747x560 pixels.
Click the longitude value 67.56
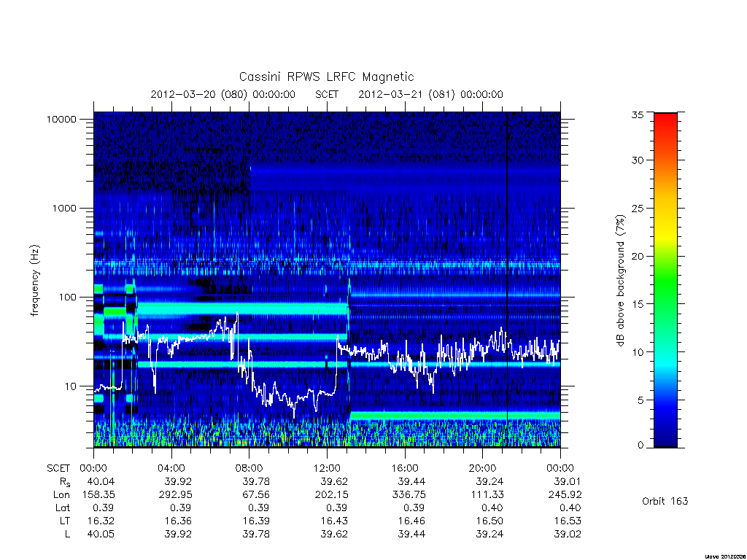pos(256,495)
